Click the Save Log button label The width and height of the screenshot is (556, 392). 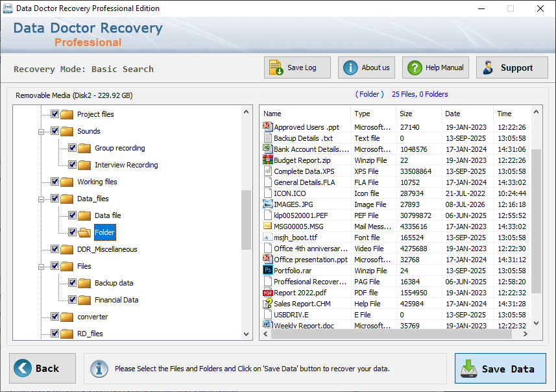click(x=302, y=67)
